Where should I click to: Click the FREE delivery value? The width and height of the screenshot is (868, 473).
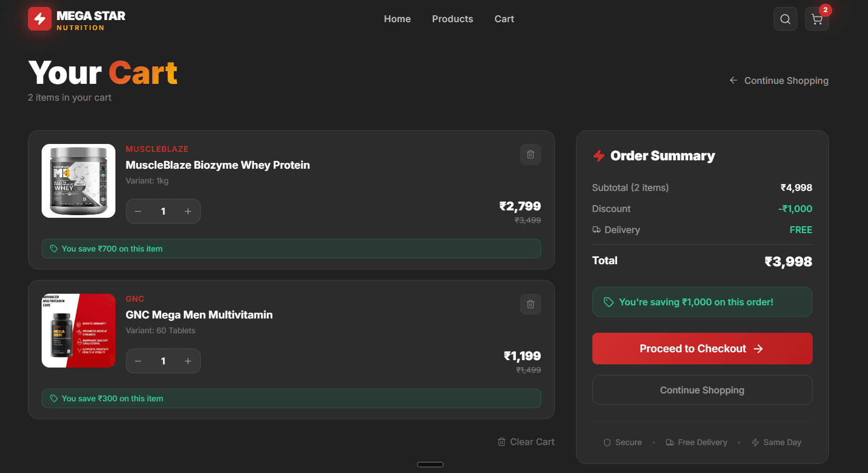point(801,230)
